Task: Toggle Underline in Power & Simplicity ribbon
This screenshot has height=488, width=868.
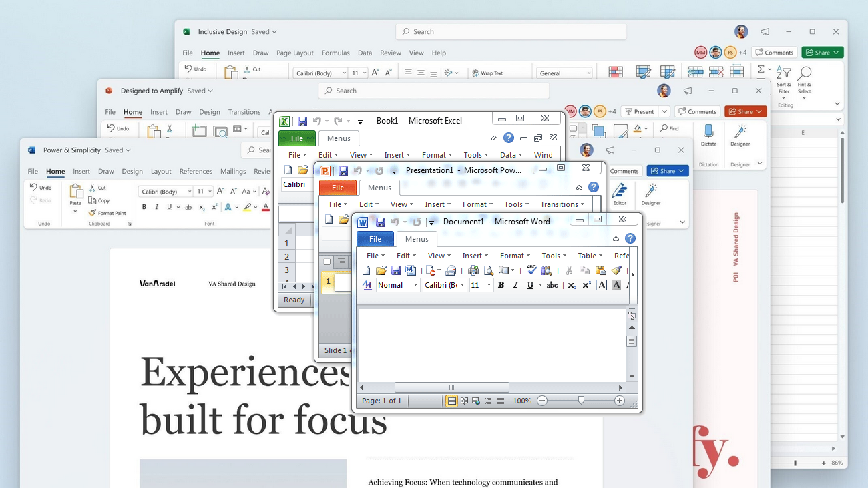Action: pyautogui.click(x=169, y=207)
